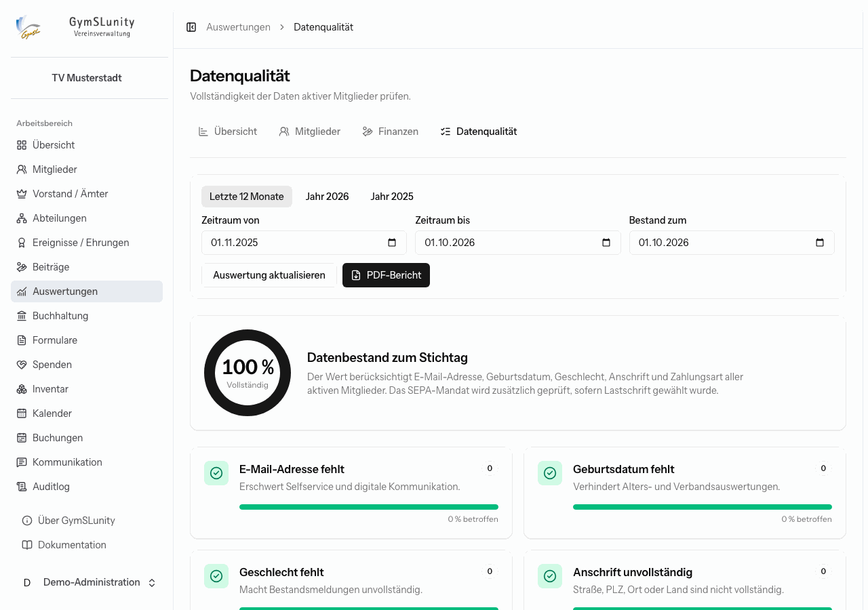Image resolution: width=868 pixels, height=610 pixels.
Task: Open the Kalender
Action: click(87, 413)
